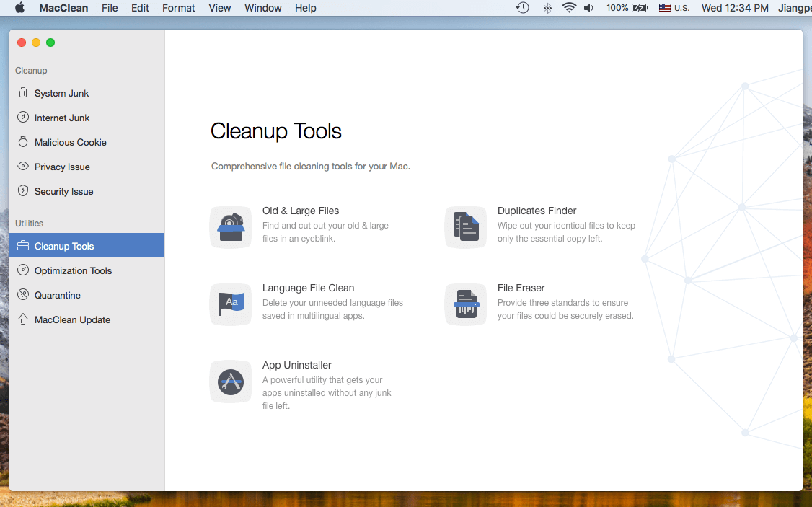Open the Quarantine section
This screenshot has height=507, width=812.
click(x=57, y=295)
